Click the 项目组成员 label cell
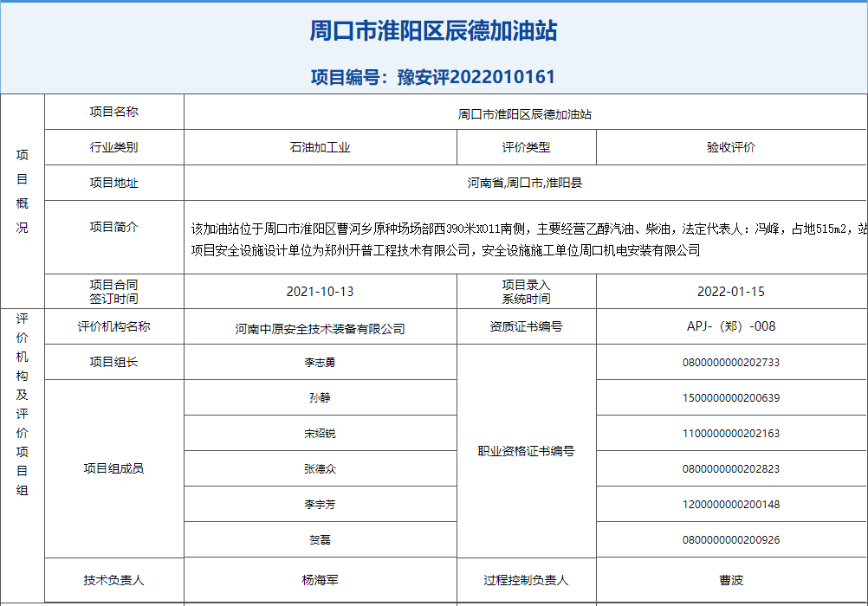868x606 pixels. point(114,468)
